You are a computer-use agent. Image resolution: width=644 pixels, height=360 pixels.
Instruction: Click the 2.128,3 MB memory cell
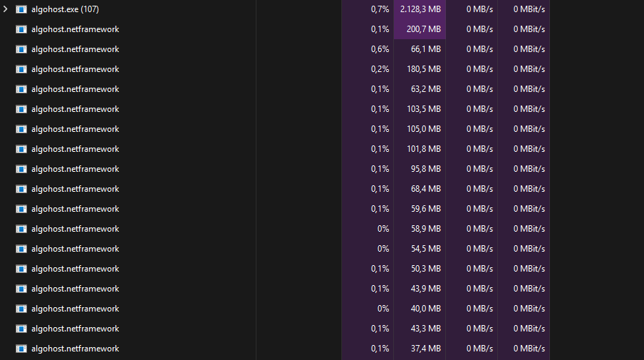(x=420, y=9)
